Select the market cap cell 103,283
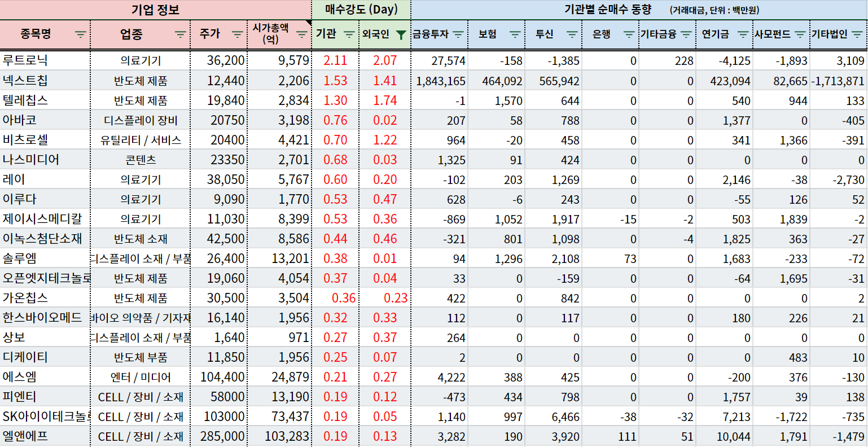Image resolution: width=868 pixels, height=447 pixels. [x=279, y=436]
